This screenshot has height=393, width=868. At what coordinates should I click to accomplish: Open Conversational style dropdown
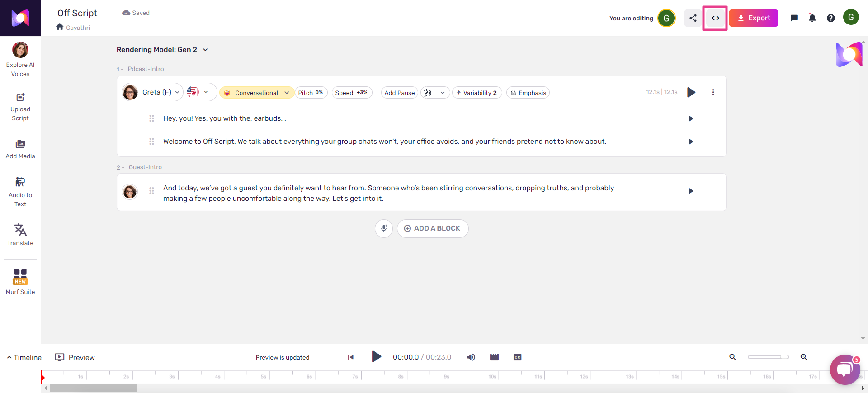pyautogui.click(x=256, y=93)
